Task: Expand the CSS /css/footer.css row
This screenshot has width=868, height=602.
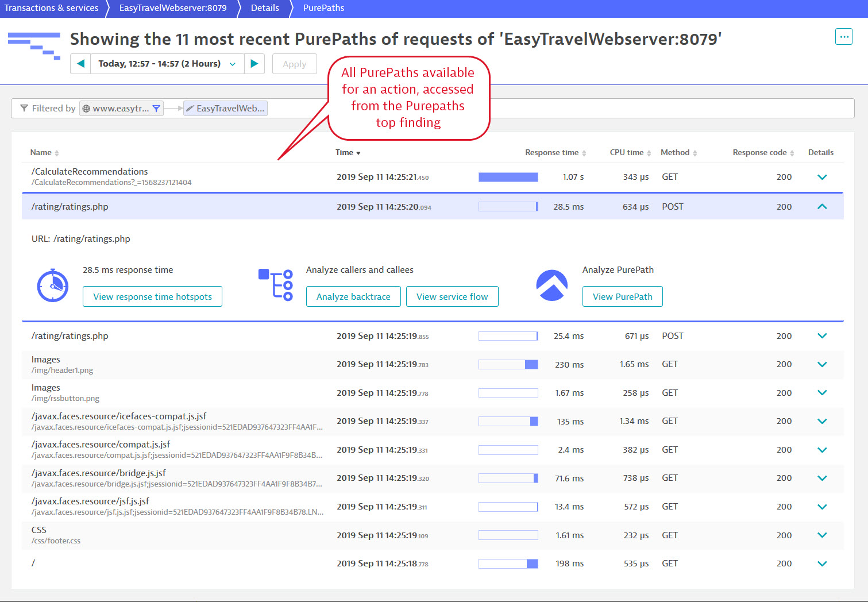Action: coord(822,535)
